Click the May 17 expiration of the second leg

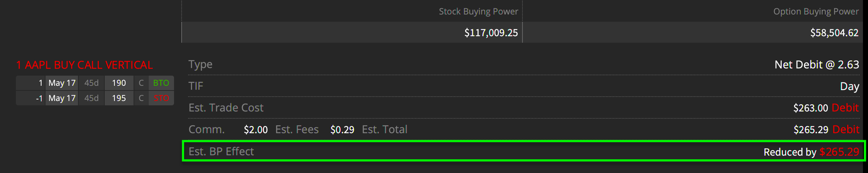[x=62, y=98]
